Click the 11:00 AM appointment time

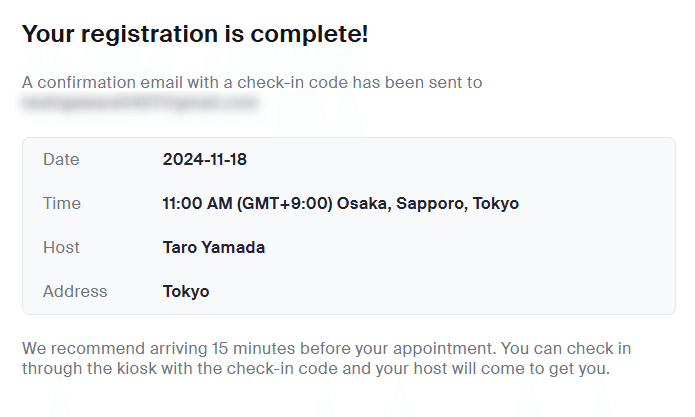pos(196,203)
